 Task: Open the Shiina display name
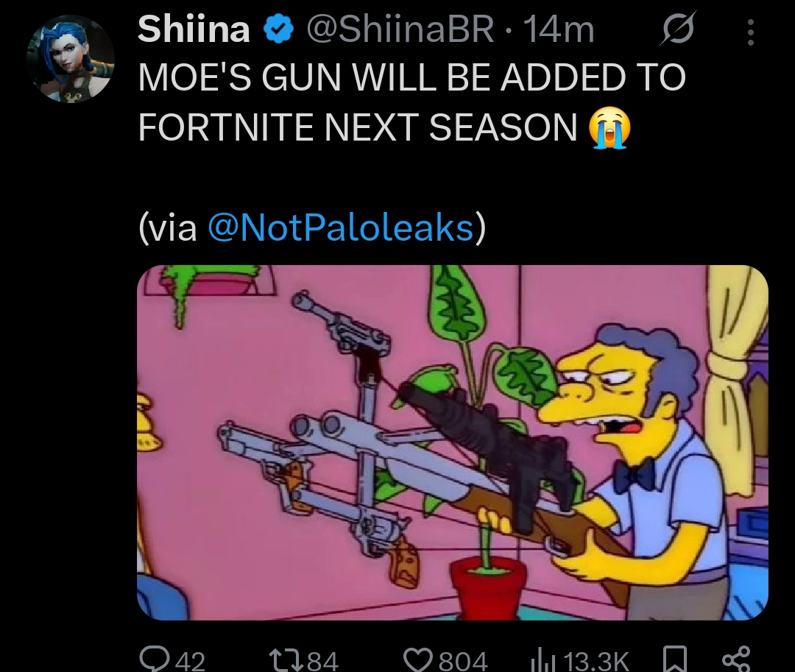[194, 29]
